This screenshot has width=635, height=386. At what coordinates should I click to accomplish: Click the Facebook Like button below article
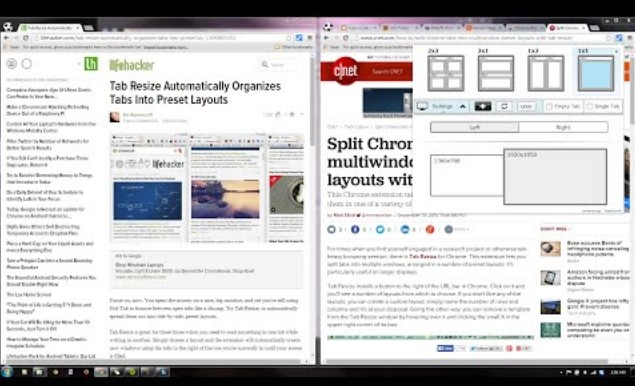coord(445,348)
